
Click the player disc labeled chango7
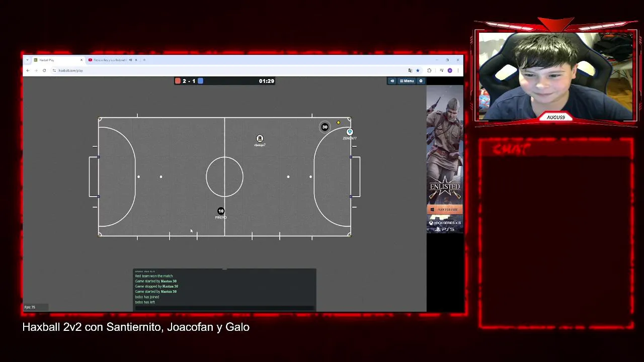click(260, 138)
